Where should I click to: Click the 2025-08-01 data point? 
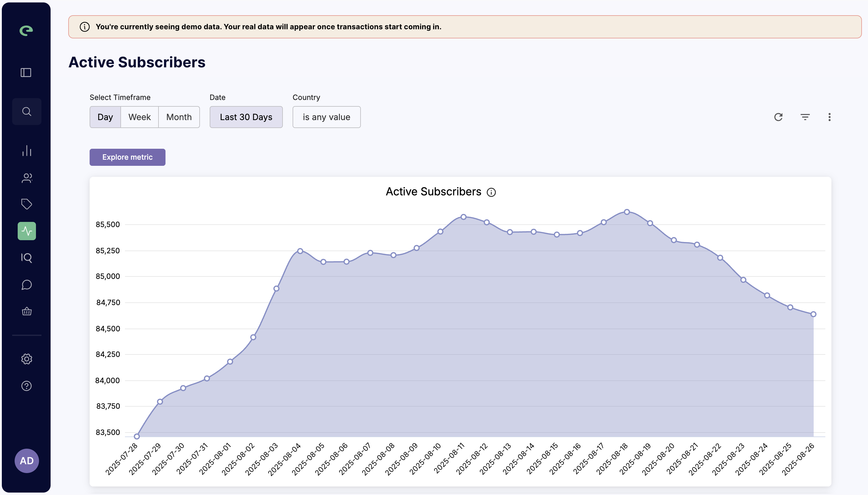(230, 361)
